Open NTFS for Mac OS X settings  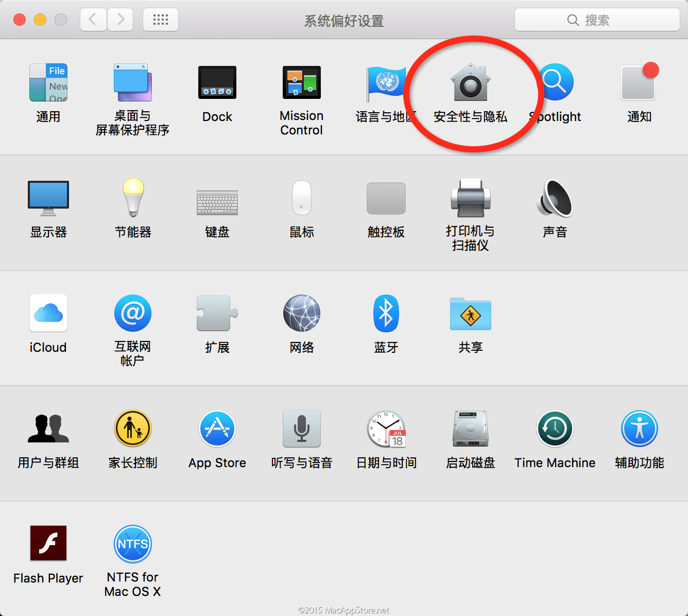132,543
